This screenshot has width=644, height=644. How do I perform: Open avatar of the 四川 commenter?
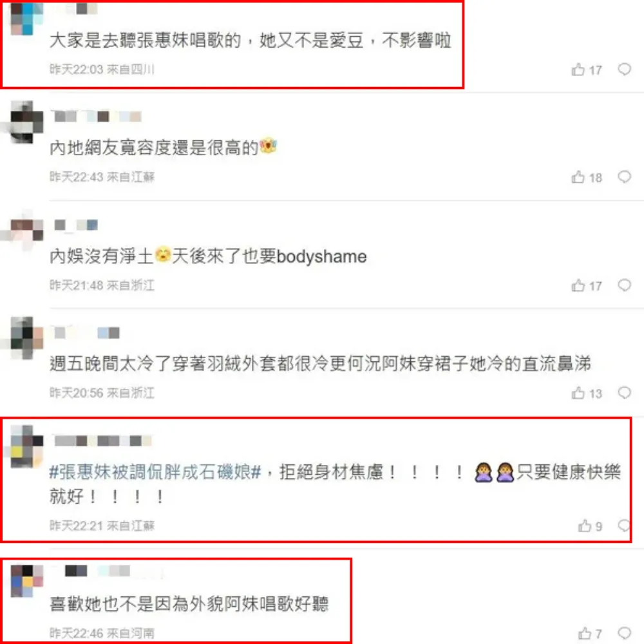26,19
